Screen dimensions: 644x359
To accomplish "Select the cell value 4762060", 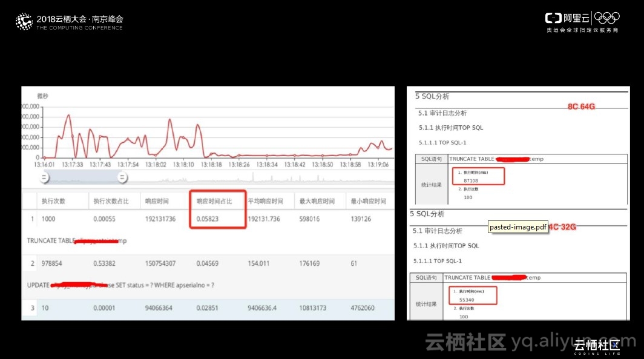I will [x=363, y=308].
